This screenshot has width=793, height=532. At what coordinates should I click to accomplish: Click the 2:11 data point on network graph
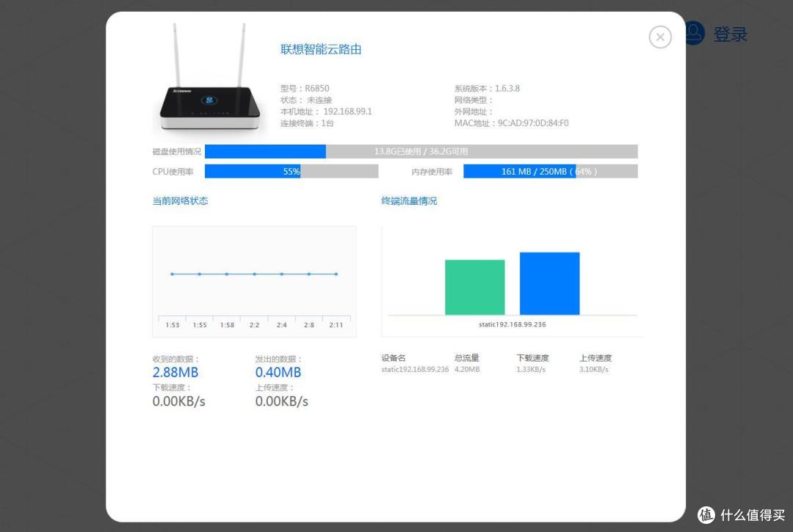click(x=336, y=274)
